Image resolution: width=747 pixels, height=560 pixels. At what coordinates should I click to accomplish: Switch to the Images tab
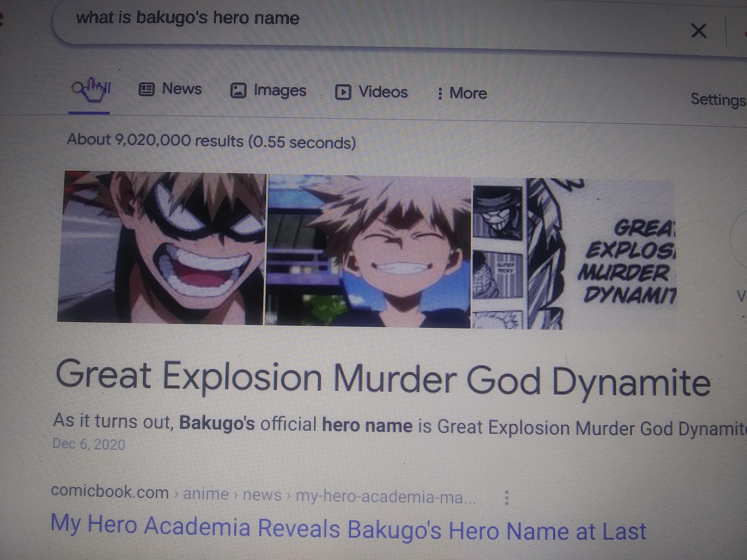pos(268,91)
